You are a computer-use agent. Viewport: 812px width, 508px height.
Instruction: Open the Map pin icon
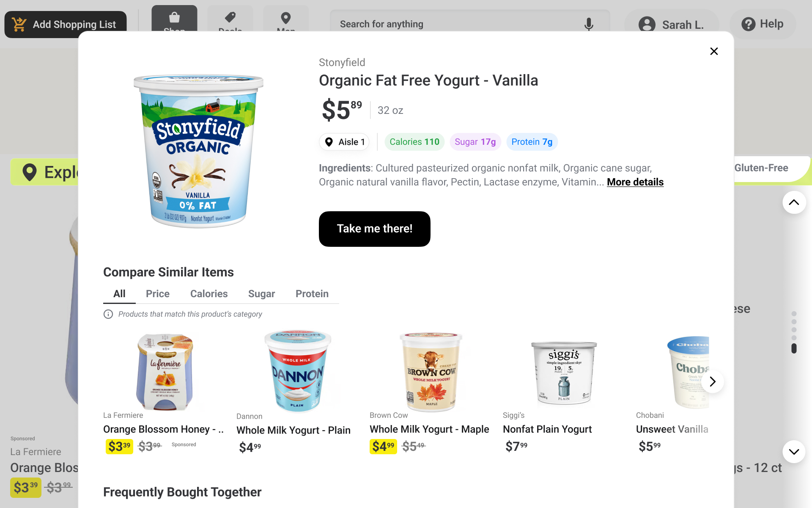coord(286,18)
